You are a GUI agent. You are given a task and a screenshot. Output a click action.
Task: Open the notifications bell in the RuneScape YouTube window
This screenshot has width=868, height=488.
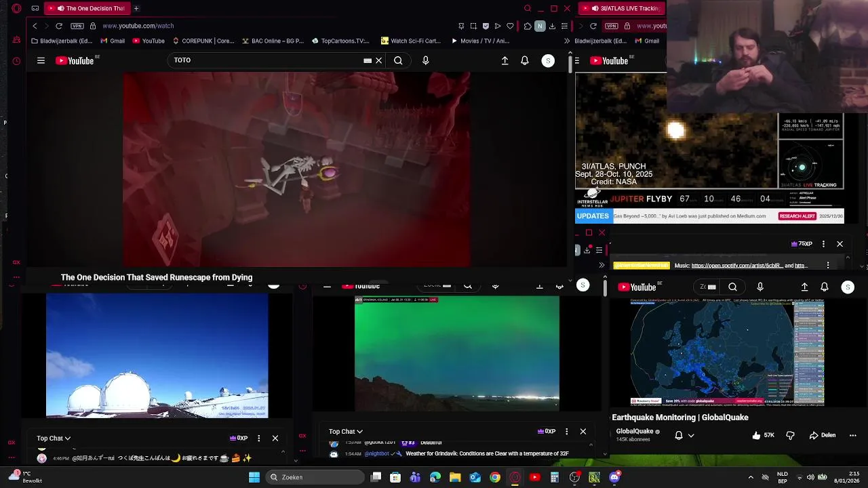tap(525, 60)
